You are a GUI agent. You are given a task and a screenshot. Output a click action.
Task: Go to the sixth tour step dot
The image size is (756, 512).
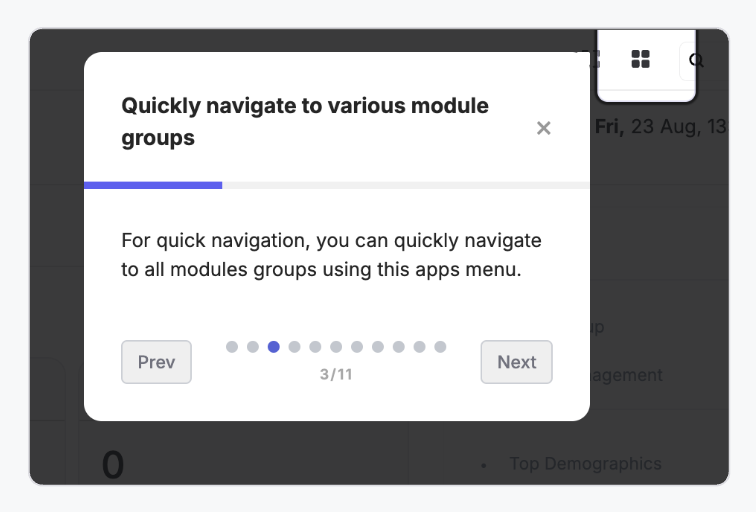(x=336, y=347)
